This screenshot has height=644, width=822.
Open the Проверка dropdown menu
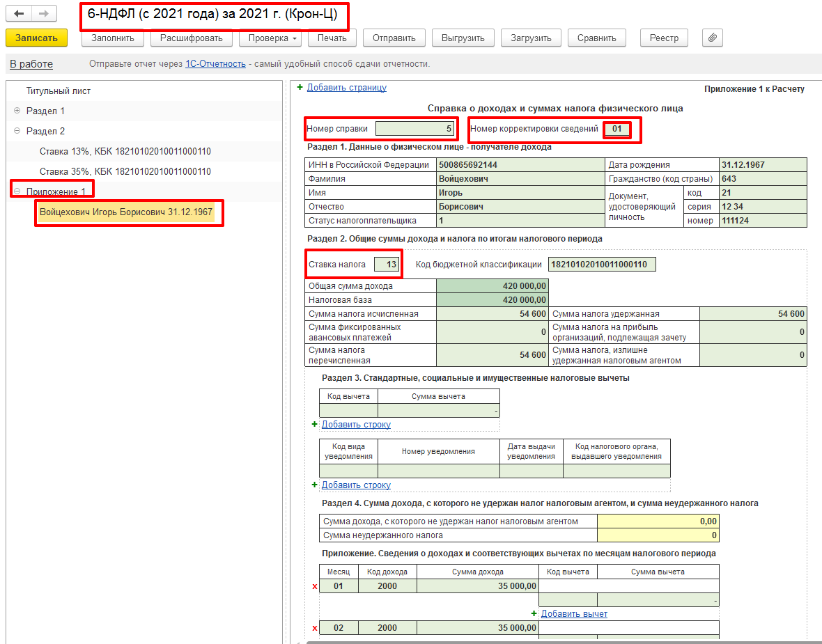click(270, 38)
